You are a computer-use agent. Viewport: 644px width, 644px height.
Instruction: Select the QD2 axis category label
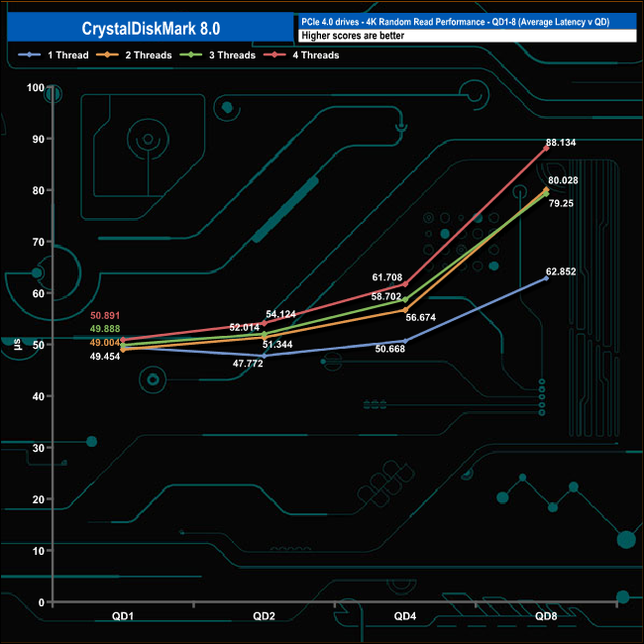pos(264,616)
